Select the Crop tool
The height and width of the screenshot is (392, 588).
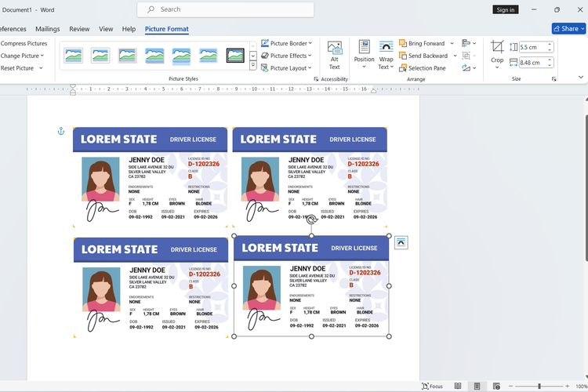pos(497,52)
